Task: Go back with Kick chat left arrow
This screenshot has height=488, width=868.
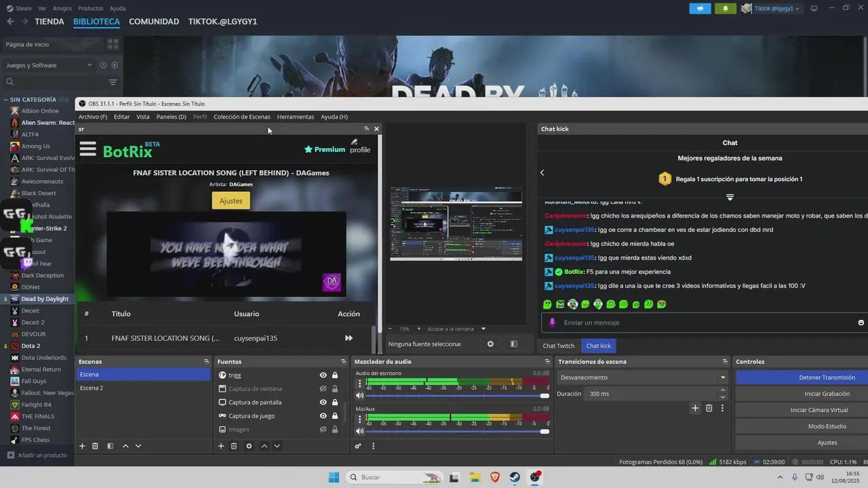Action: [x=542, y=173]
